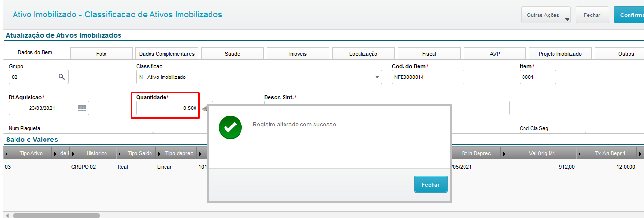Expand the Classificac. combo box arrow
Screen dimensions: 644x218
click(x=376, y=77)
